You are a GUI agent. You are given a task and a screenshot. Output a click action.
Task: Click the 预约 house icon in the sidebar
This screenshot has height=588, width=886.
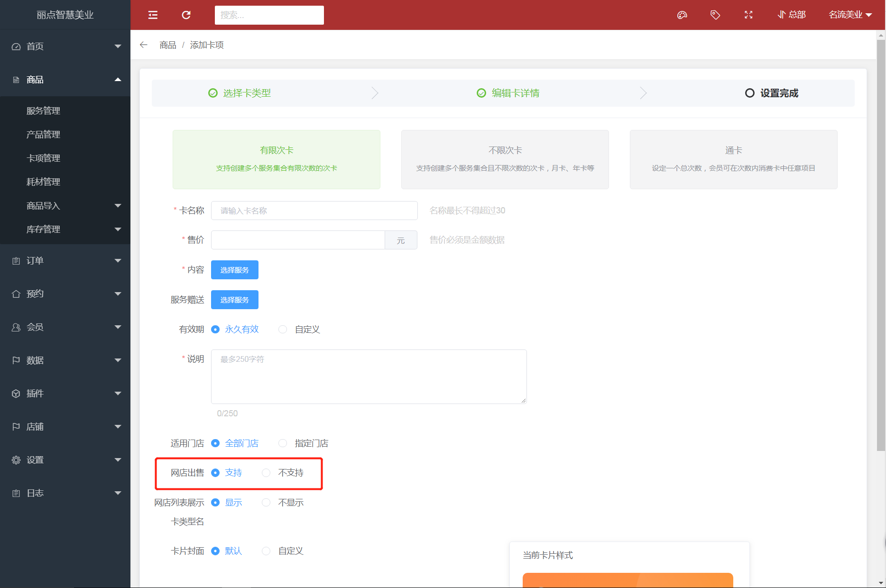click(16, 294)
